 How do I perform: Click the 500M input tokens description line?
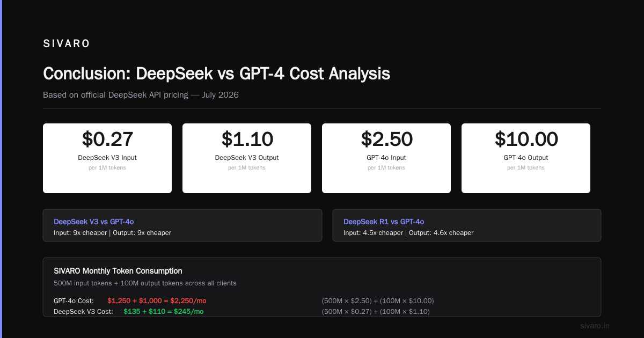point(145,283)
